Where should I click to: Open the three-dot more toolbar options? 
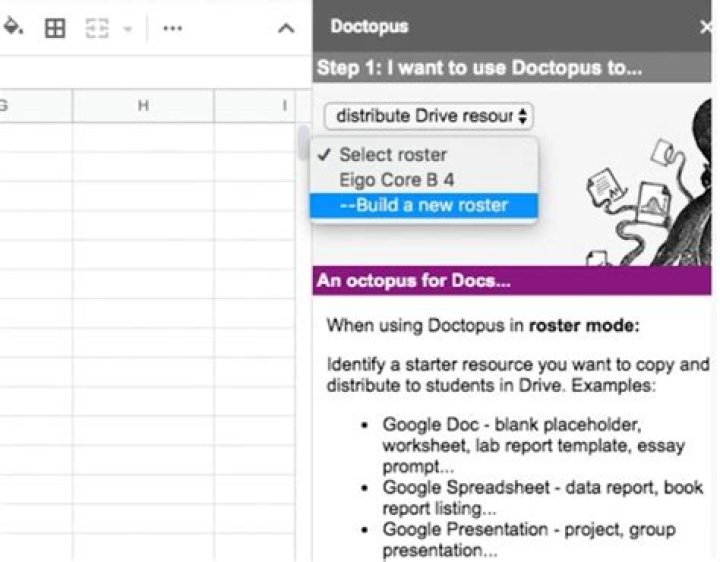pos(173,28)
